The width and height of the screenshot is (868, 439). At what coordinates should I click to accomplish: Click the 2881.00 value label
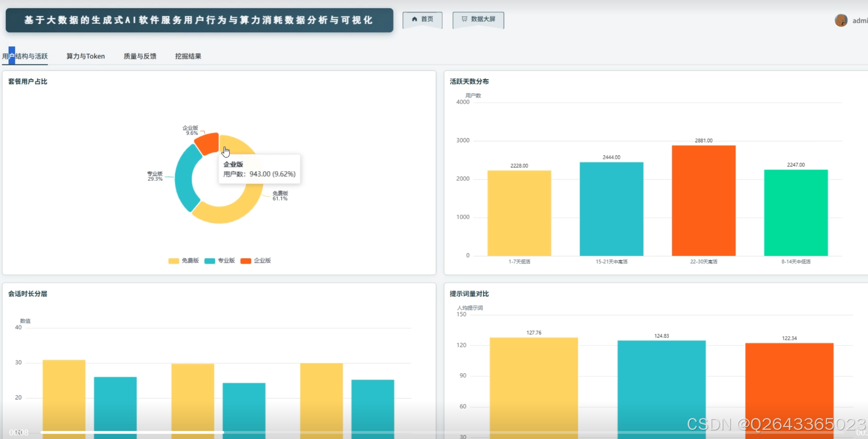tap(704, 140)
